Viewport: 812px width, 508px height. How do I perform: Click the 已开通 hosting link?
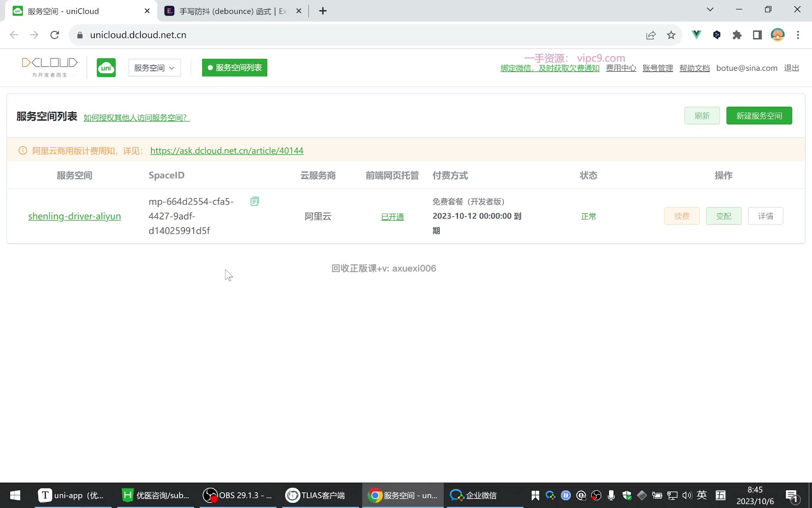tap(392, 217)
